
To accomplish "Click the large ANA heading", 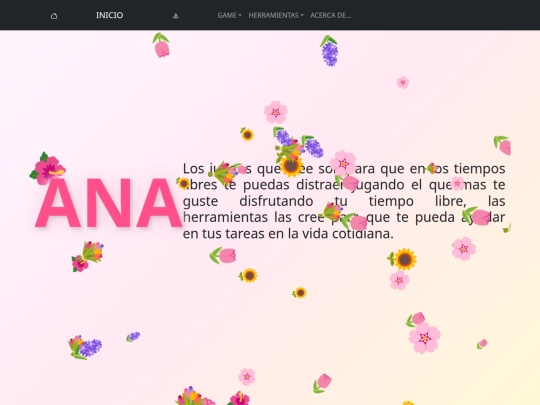I will click(108, 203).
